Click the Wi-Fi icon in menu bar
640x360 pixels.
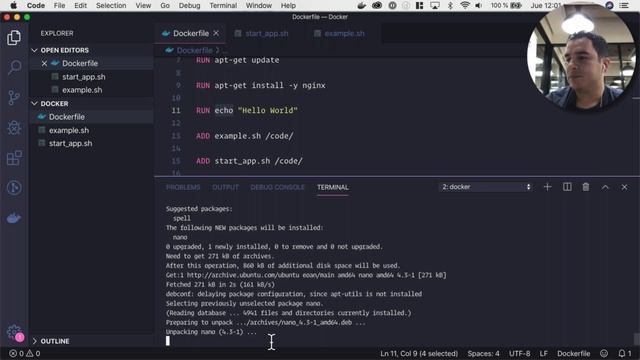coord(464,5)
